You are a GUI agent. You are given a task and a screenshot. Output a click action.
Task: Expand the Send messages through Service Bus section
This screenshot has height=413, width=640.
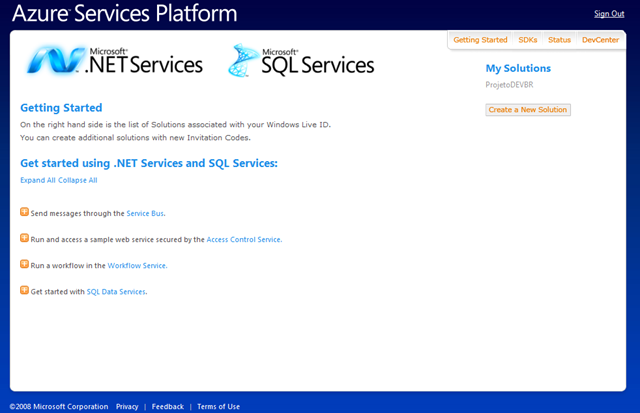[x=24, y=212]
